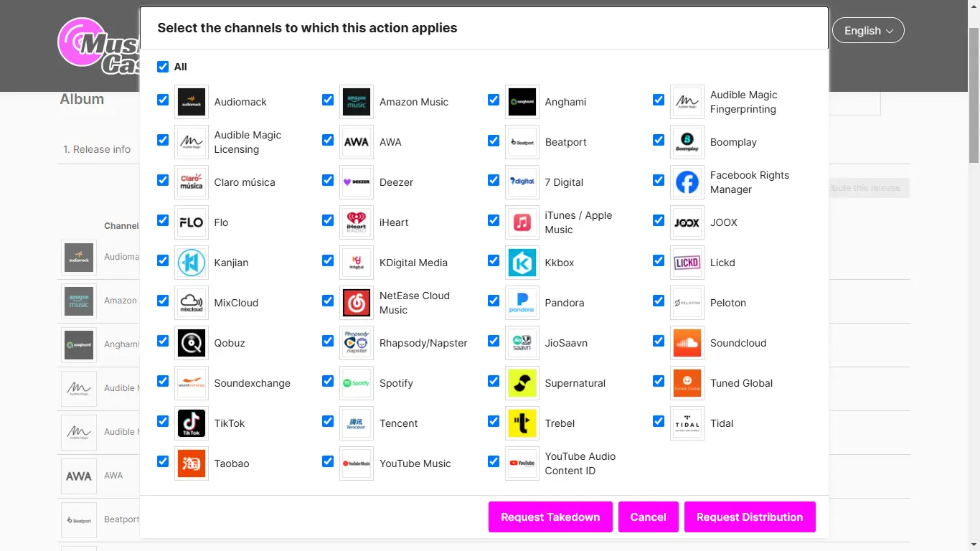Uncheck the Amazon Music checkbox
Screen dimensions: 980x551
pos(328,100)
